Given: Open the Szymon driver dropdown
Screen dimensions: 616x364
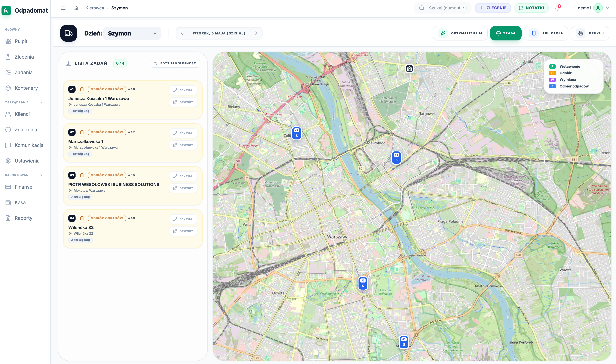Looking at the screenshot, I should (x=132, y=33).
